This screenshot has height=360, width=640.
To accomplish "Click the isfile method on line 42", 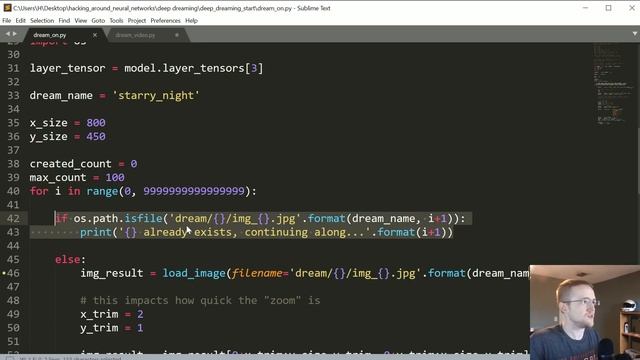I will 143,218.
